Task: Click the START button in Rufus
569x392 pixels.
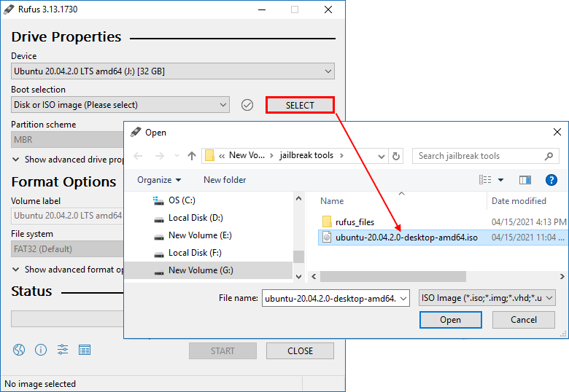Action: [x=222, y=351]
